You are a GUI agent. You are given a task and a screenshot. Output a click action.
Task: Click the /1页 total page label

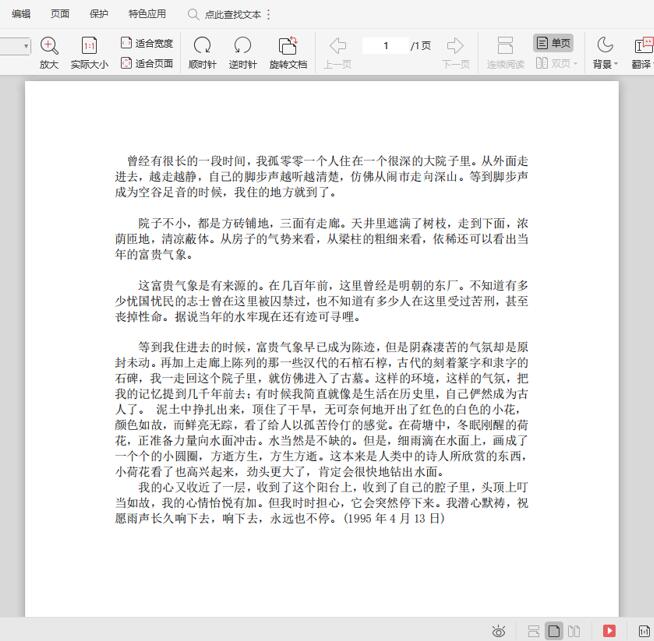click(x=420, y=45)
